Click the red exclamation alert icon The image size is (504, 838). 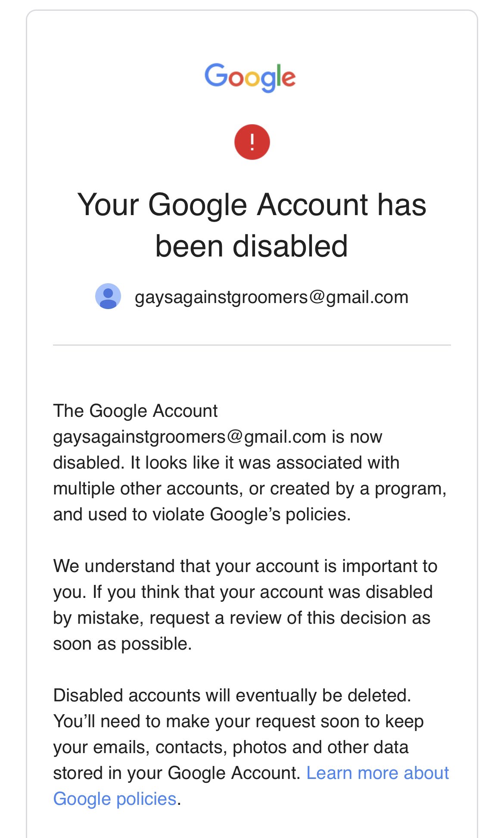(x=252, y=142)
